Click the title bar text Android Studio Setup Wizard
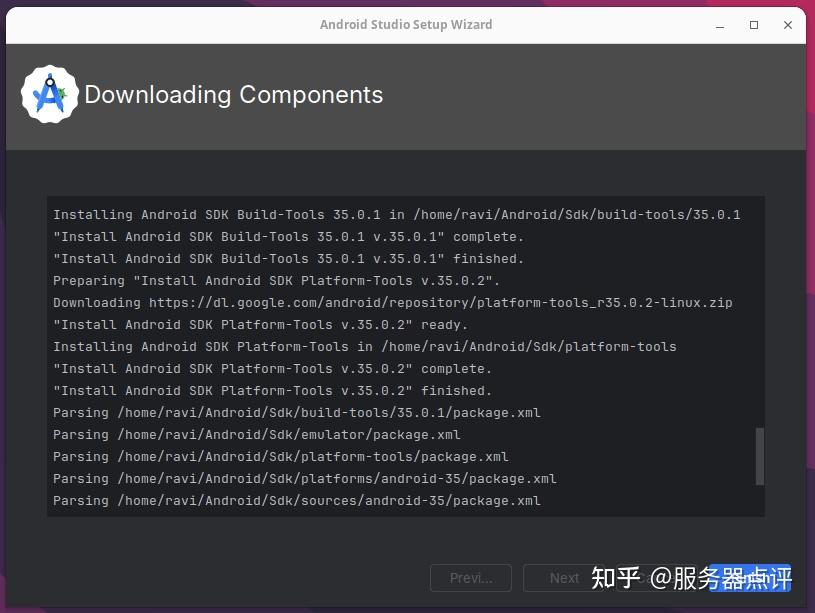 tap(406, 24)
